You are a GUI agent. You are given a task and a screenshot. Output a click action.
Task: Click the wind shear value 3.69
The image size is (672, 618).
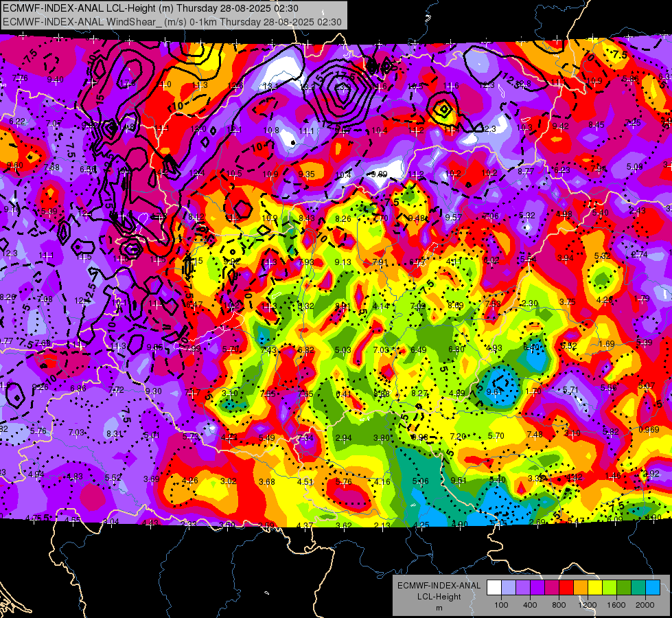point(151,479)
